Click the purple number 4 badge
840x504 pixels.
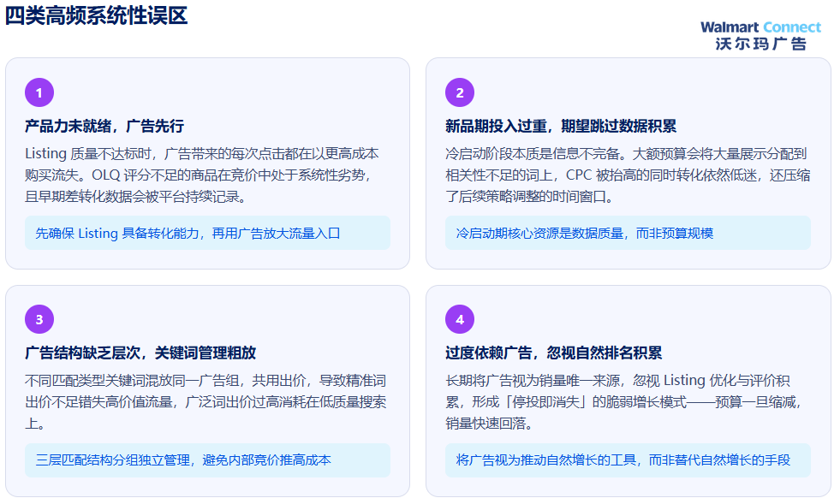[x=460, y=319]
